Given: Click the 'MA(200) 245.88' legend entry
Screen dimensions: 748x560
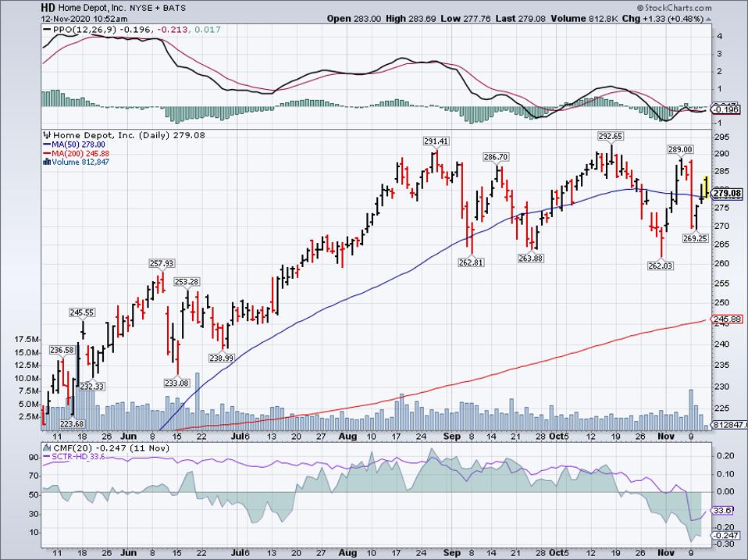Looking at the screenshot, I should coord(80,154).
